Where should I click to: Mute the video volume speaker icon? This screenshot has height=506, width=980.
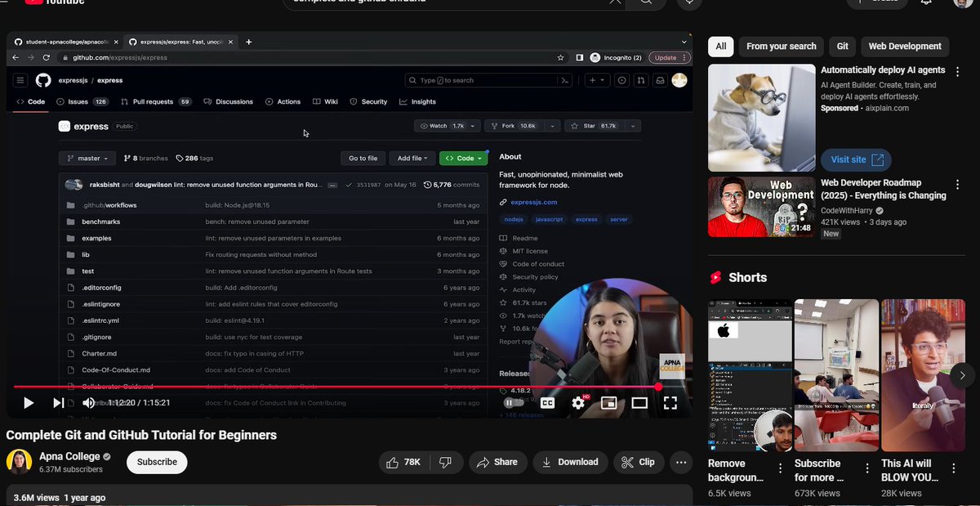point(88,402)
